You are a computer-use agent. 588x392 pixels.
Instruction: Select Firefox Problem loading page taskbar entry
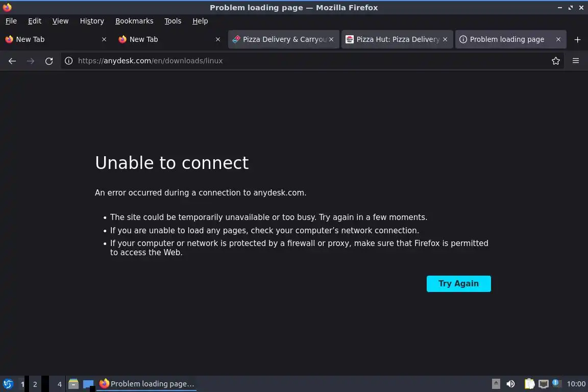coord(146,384)
